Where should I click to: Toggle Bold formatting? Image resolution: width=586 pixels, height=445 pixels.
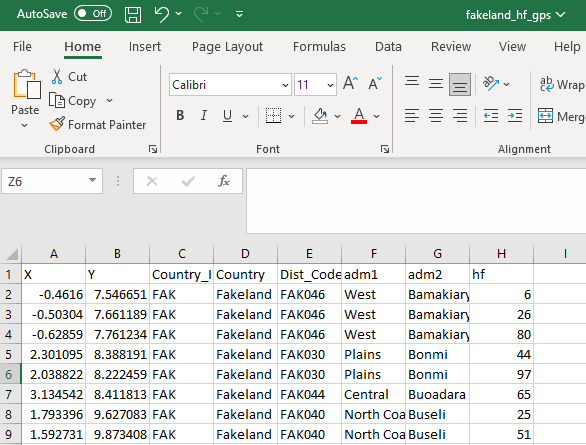pos(180,116)
